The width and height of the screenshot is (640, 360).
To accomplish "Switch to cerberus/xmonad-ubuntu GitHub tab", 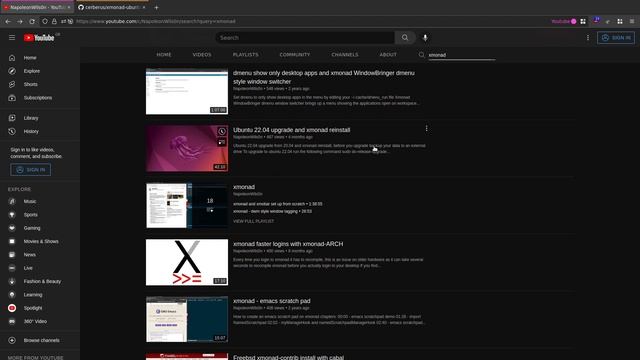I will pyautogui.click(x=111, y=7).
